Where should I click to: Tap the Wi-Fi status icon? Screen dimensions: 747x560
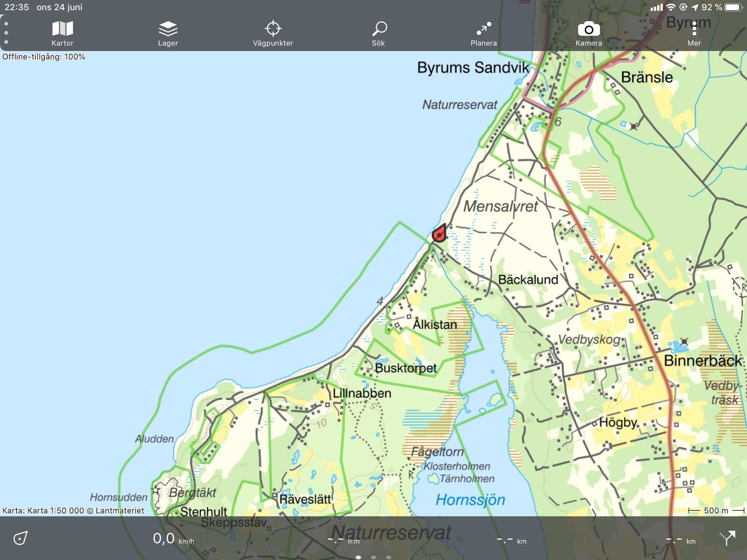coord(671,7)
